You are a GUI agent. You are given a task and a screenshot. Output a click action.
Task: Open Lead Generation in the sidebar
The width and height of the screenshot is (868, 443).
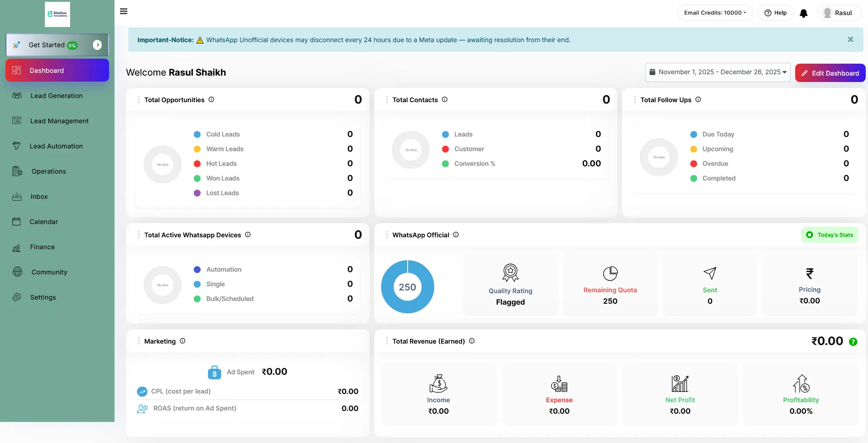coord(56,96)
